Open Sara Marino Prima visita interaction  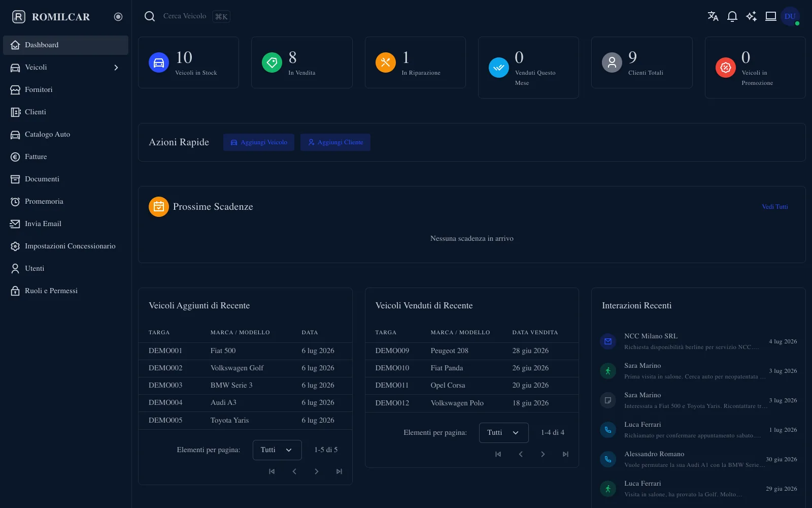[x=698, y=371]
